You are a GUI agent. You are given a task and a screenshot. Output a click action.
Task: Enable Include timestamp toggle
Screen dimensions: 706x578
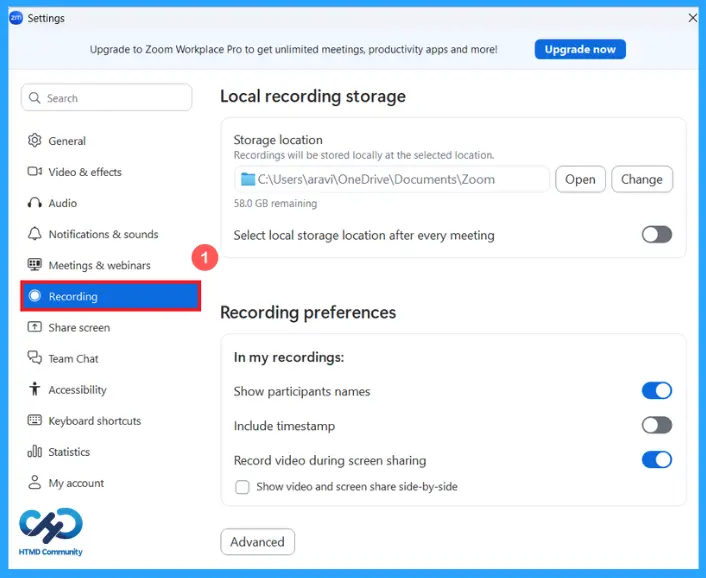click(656, 425)
